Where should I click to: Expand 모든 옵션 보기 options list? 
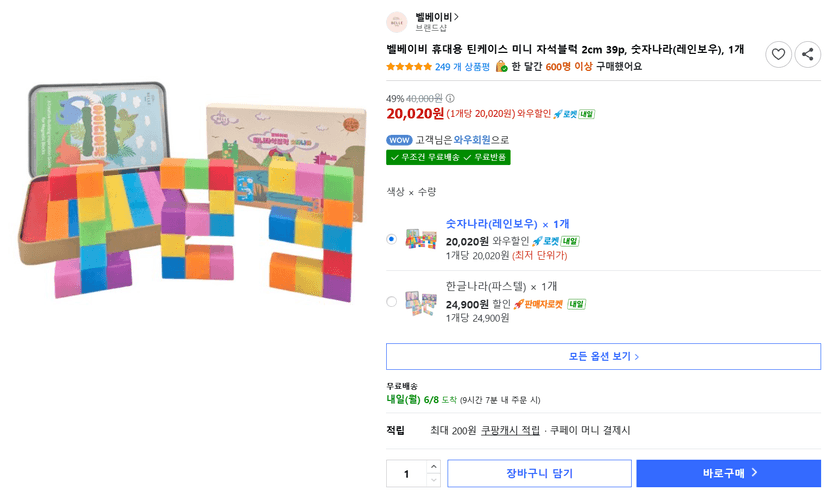click(x=604, y=356)
